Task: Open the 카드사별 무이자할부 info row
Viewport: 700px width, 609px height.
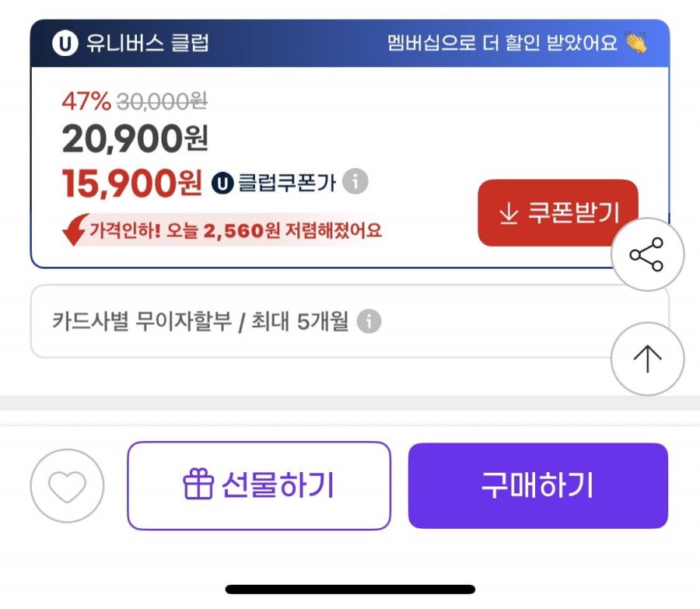Action: pos(349,321)
